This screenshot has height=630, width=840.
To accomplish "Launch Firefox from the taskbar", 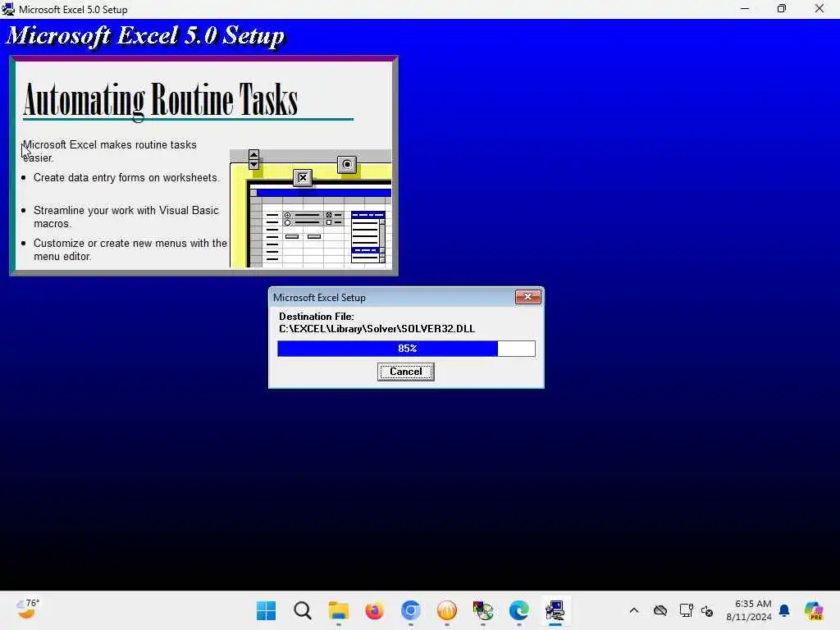I will click(374, 610).
